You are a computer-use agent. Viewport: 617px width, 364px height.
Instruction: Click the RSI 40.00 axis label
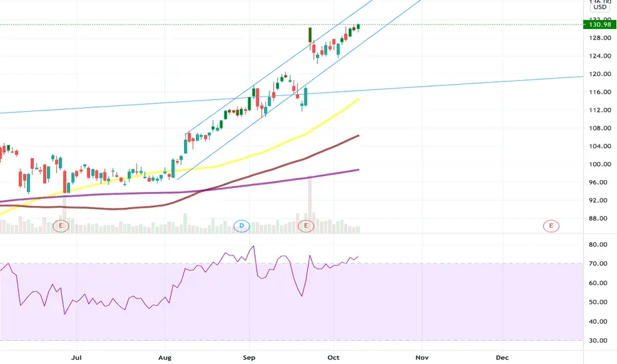(598, 322)
